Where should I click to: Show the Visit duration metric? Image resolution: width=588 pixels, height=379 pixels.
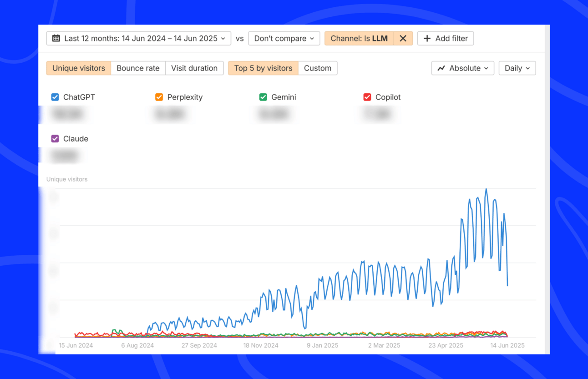coord(194,68)
